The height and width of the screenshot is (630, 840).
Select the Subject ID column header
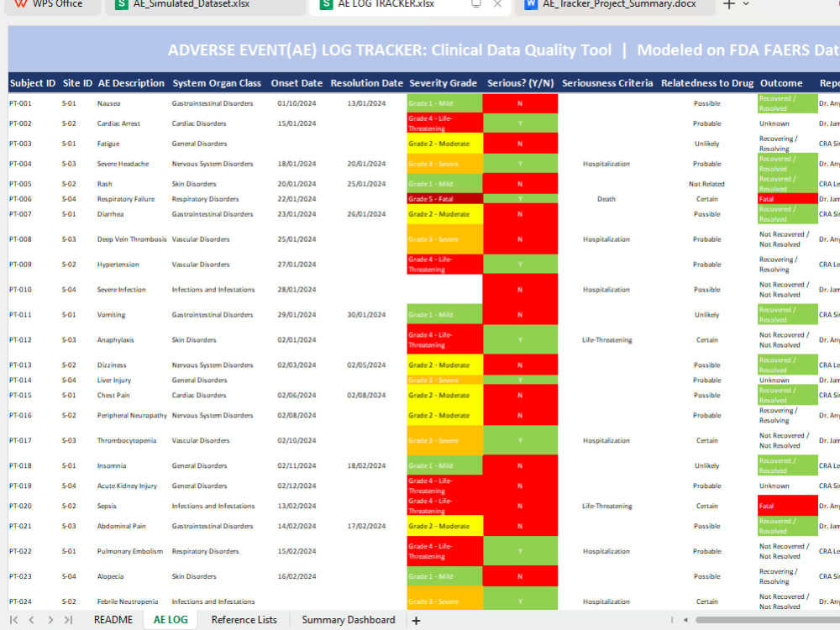(33, 83)
